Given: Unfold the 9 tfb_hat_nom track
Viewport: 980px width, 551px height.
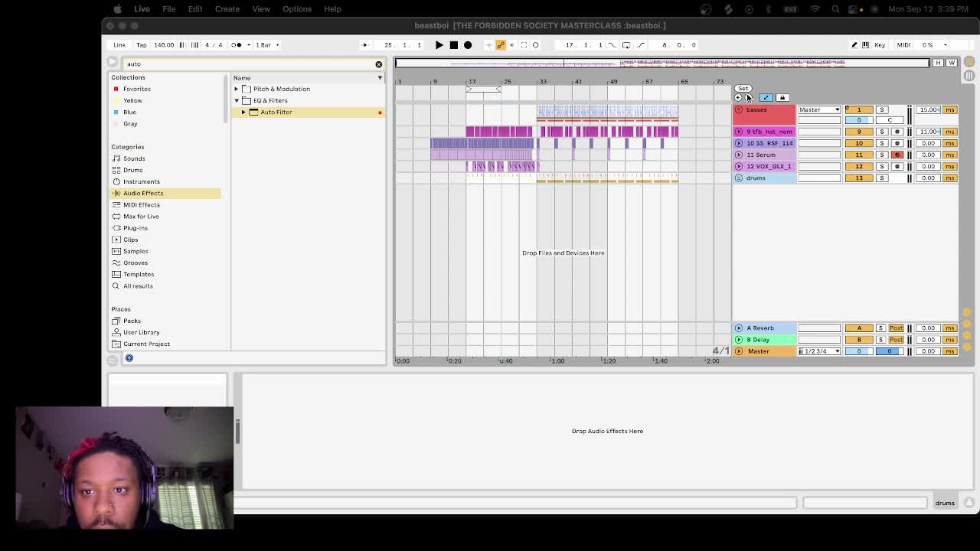Looking at the screenshot, I should pos(739,132).
